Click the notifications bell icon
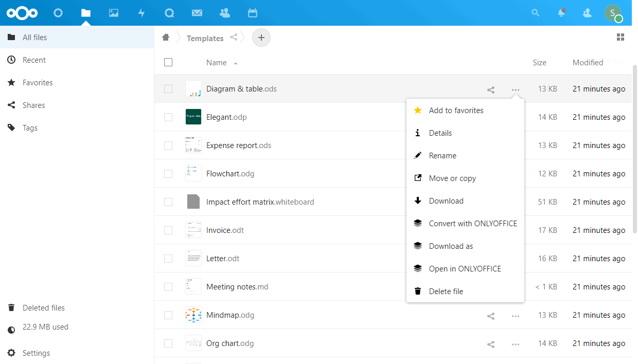 561,13
